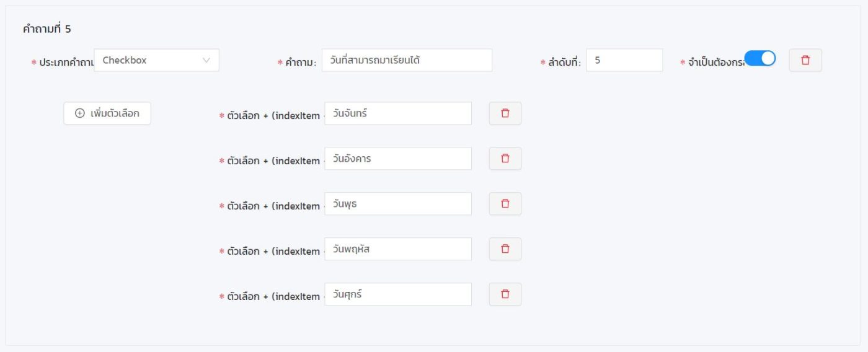Remove the วันพฤหัส option
868x352 pixels.
pyautogui.click(x=505, y=249)
